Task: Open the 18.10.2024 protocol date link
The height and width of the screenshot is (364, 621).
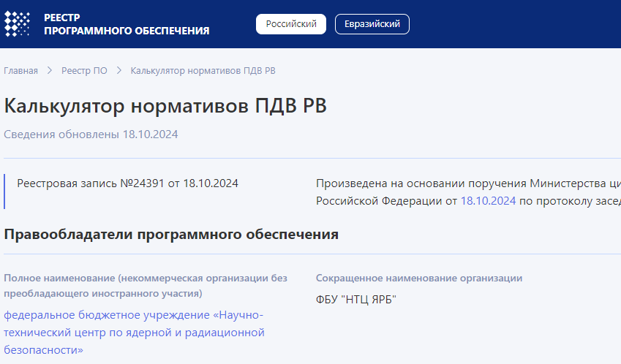Action: 488,200
